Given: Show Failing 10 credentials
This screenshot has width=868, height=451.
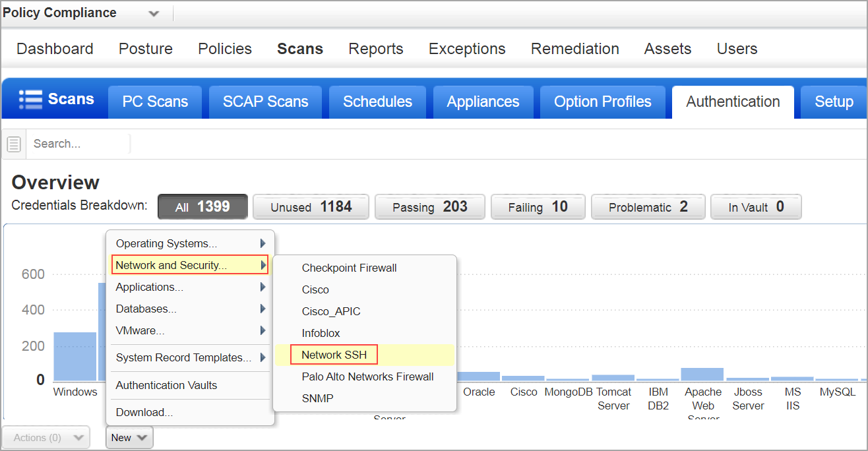Looking at the screenshot, I should click(x=538, y=207).
